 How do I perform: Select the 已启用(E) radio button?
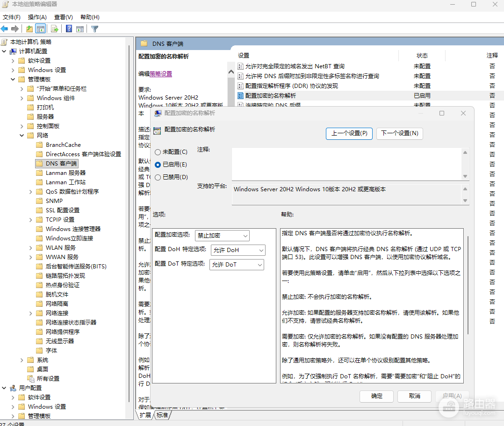(158, 165)
